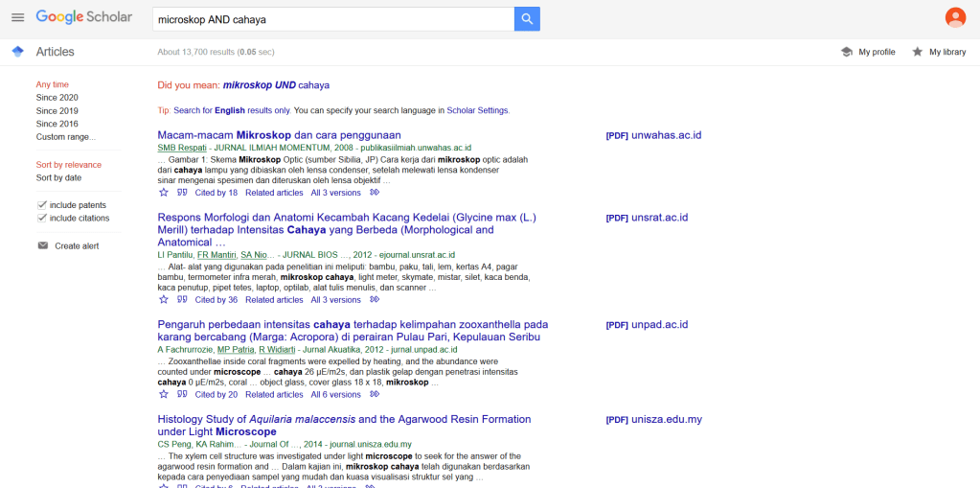Viewport: 980px width, 488px height.
Task: Click the Create alert envelope icon
Action: coord(42,246)
